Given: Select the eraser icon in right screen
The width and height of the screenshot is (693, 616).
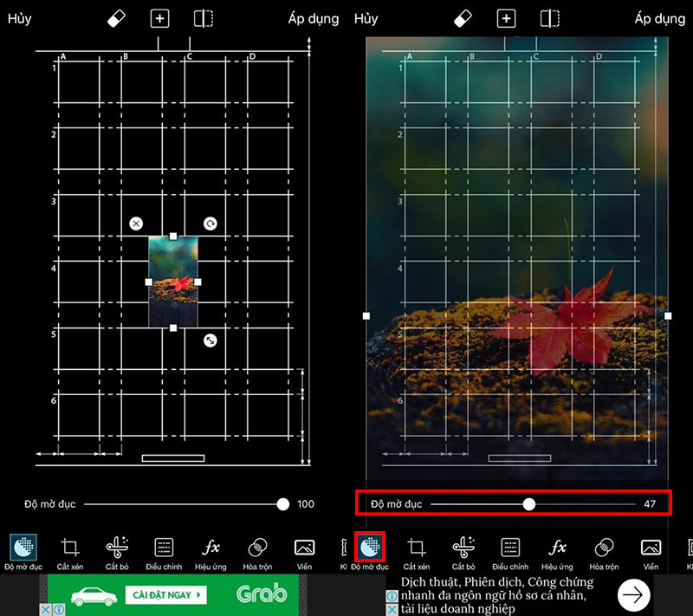Looking at the screenshot, I should pyautogui.click(x=463, y=18).
